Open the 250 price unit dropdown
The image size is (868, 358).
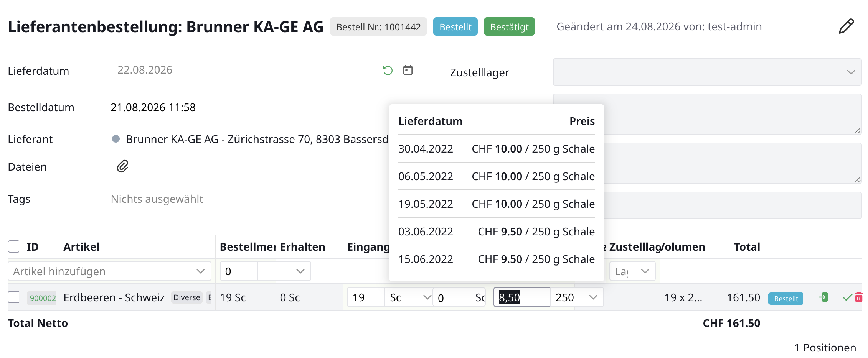(x=577, y=297)
